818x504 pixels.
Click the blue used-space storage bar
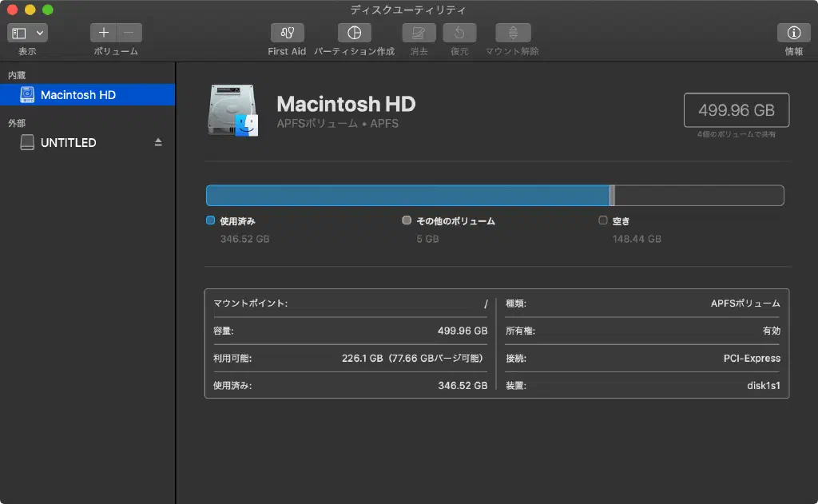(x=407, y=196)
